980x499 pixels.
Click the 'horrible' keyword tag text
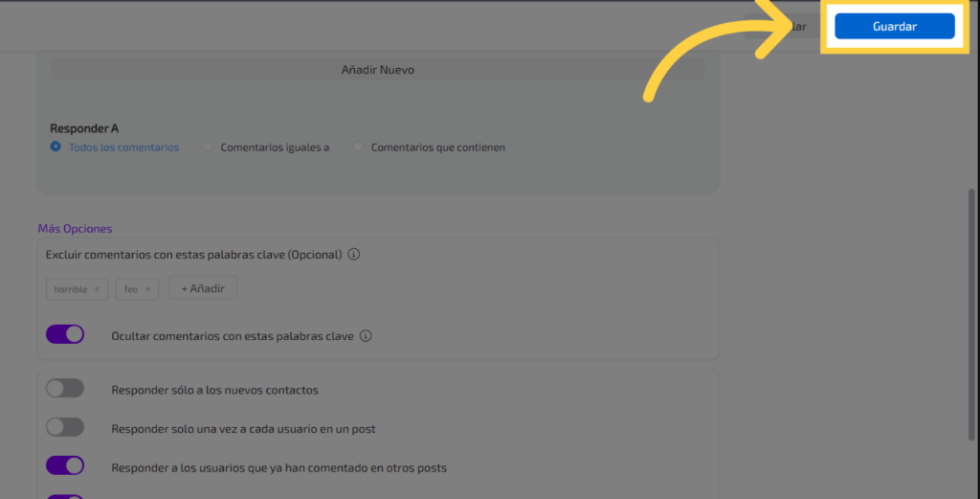click(71, 289)
